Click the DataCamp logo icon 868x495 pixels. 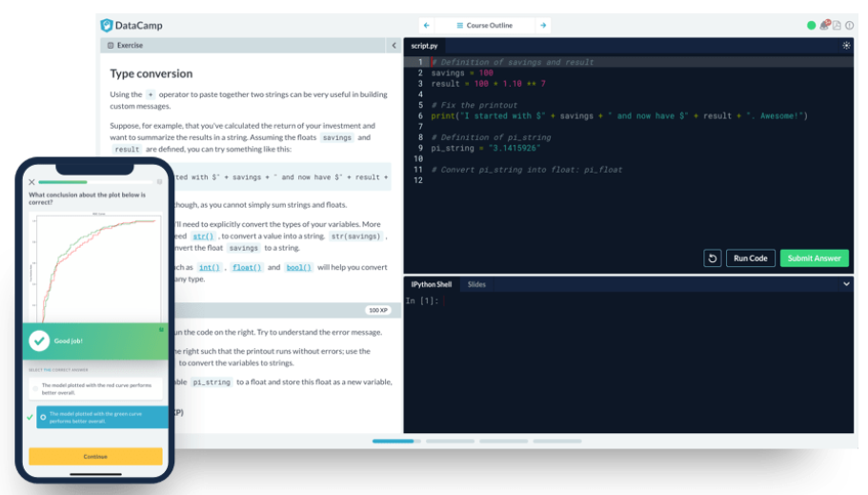click(107, 26)
